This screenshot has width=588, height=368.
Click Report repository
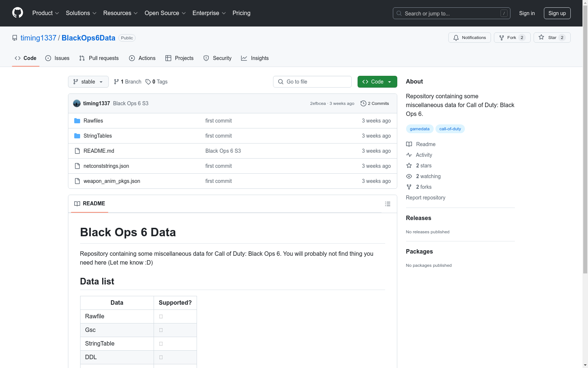point(426,198)
